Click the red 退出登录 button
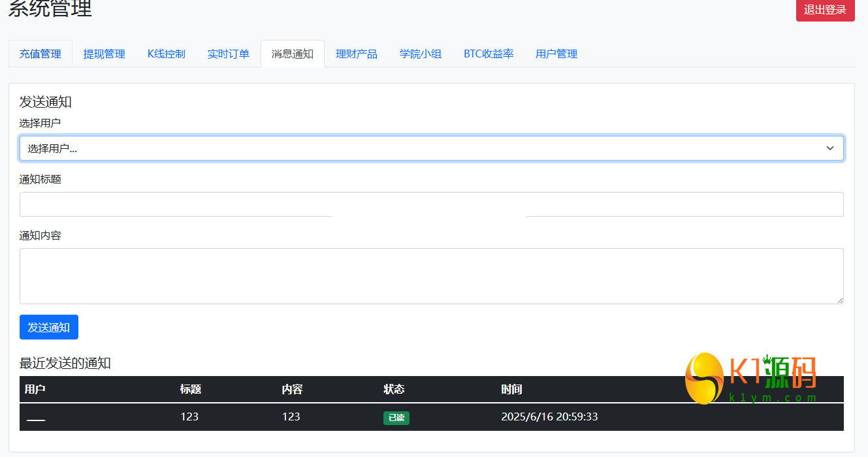 825,11
